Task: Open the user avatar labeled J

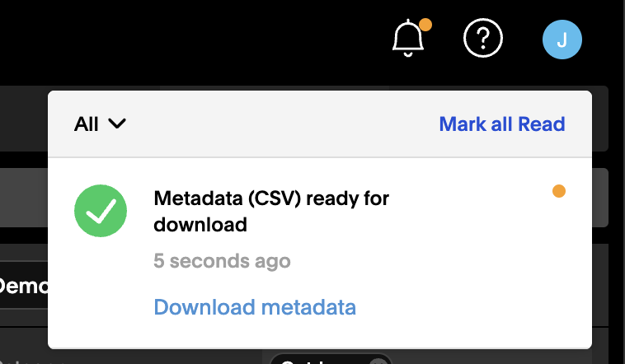Action: tap(562, 40)
